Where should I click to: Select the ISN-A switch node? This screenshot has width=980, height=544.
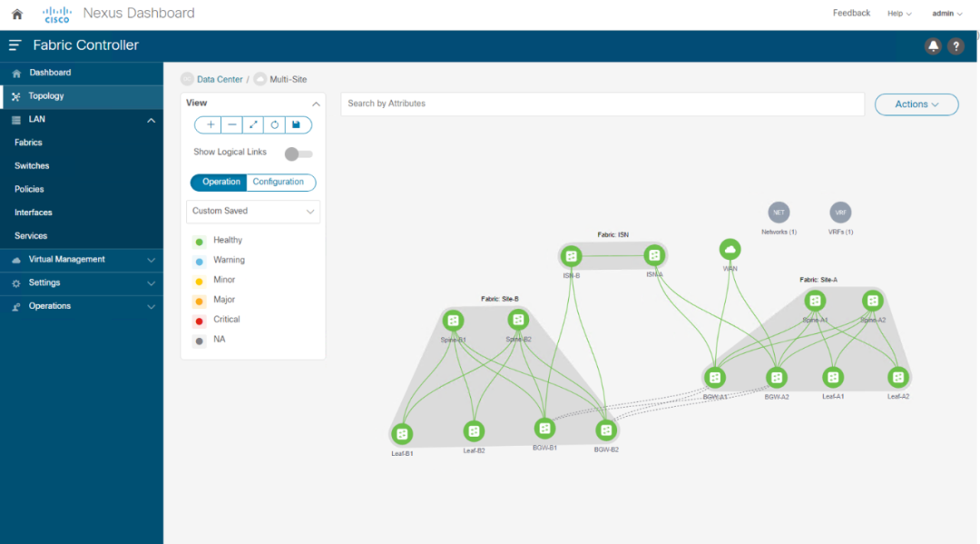coord(654,255)
